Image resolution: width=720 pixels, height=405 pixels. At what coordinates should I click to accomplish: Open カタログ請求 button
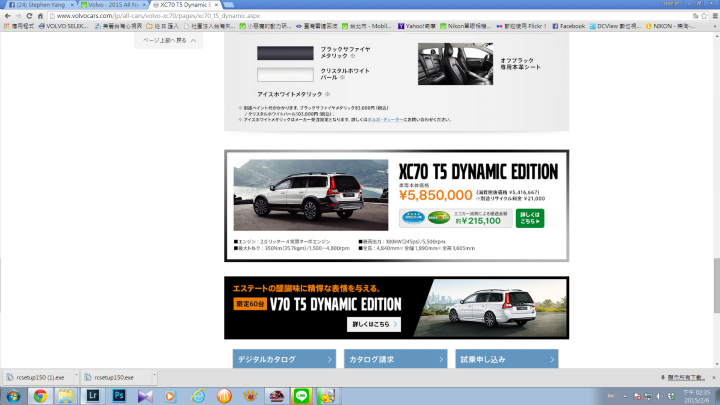[x=395, y=359]
